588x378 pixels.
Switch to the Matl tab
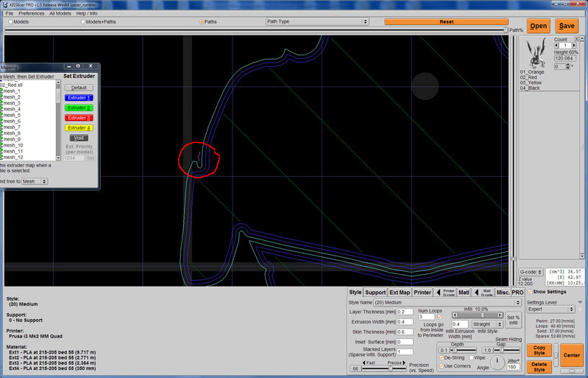coord(464,293)
